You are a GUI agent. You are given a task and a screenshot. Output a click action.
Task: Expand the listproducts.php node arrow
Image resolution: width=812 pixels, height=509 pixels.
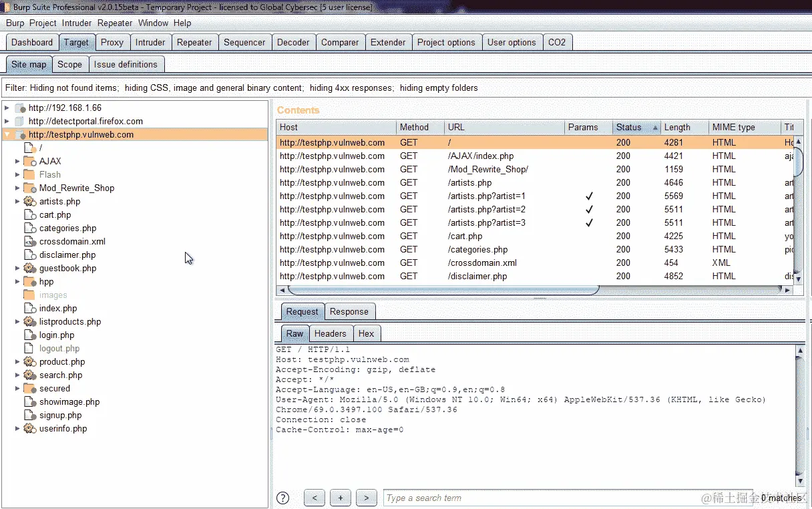pyautogui.click(x=17, y=321)
